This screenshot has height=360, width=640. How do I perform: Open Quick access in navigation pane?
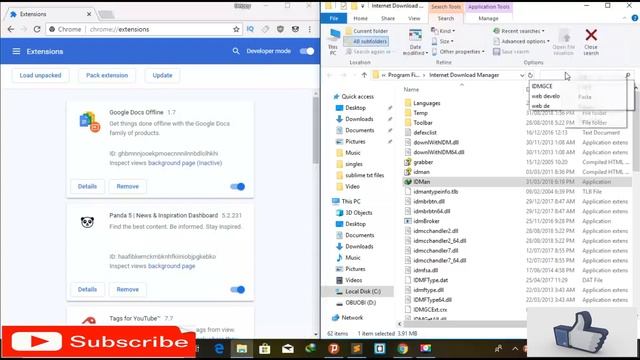pos(357,97)
